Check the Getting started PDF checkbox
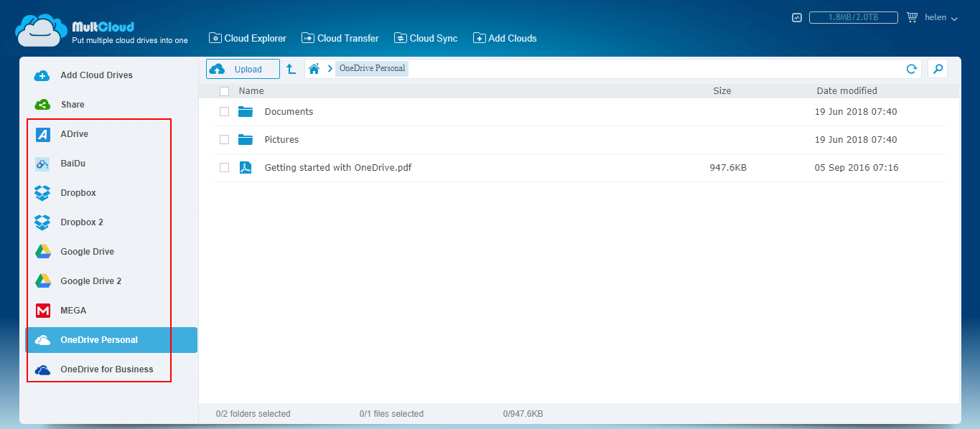980x429 pixels. [x=225, y=167]
